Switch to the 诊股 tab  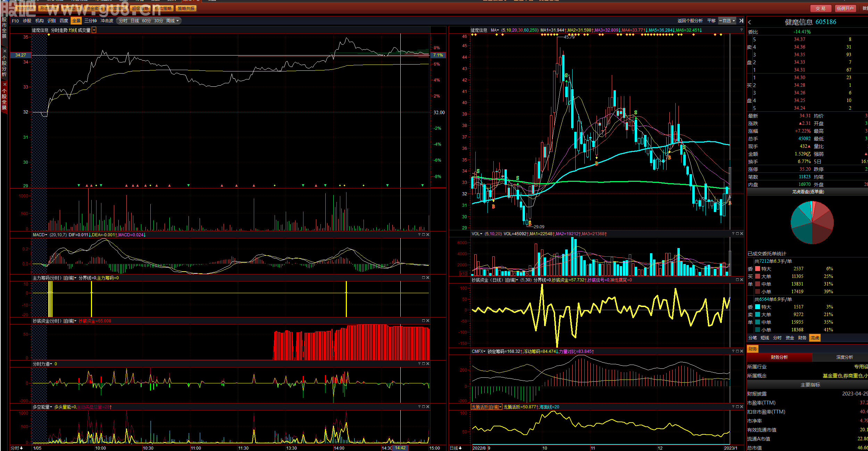coord(27,21)
